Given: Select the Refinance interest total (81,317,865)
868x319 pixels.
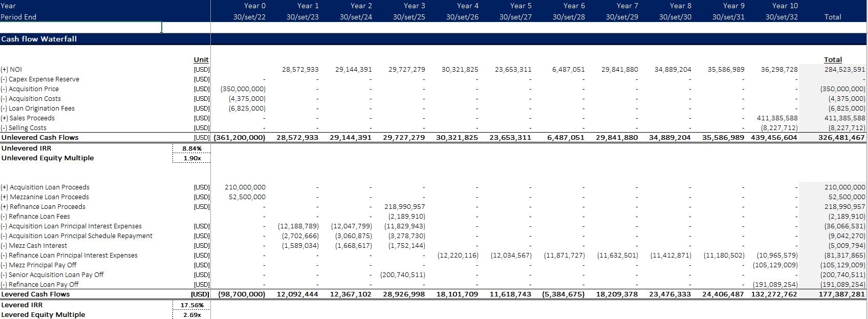Looking at the screenshot, I should pyautogui.click(x=844, y=256).
